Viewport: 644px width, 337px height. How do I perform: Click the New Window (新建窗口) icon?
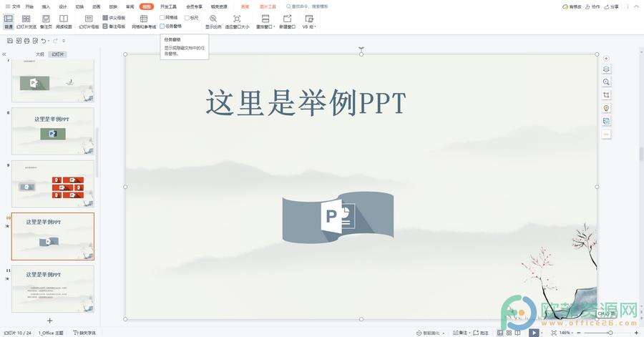pyautogui.click(x=287, y=19)
